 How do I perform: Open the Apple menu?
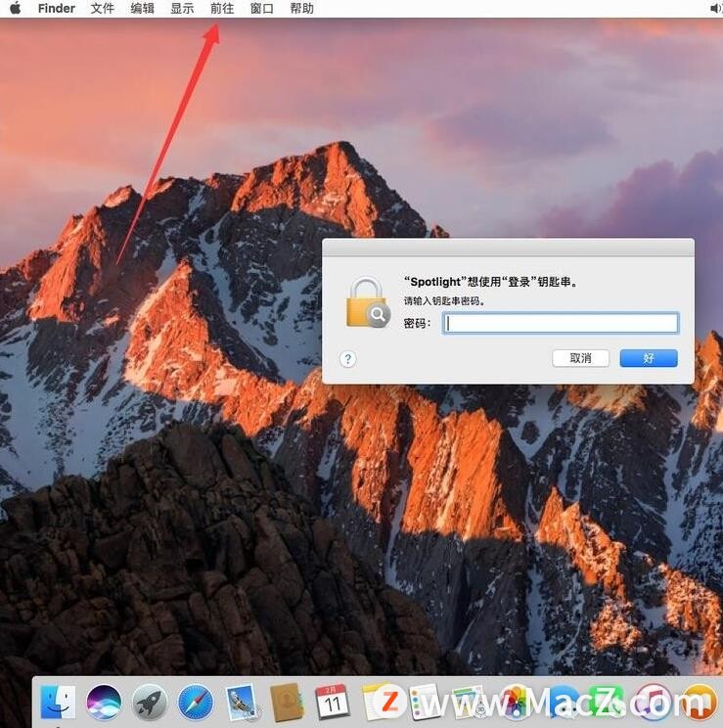(x=16, y=8)
